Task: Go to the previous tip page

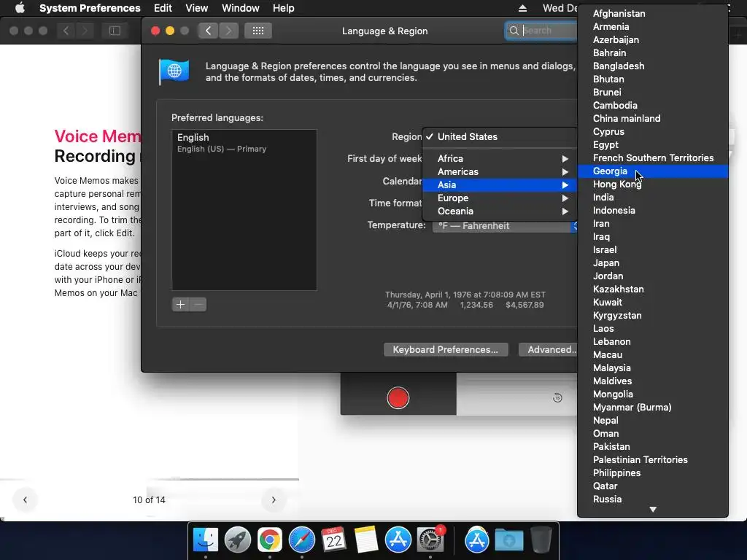Action: point(26,499)
